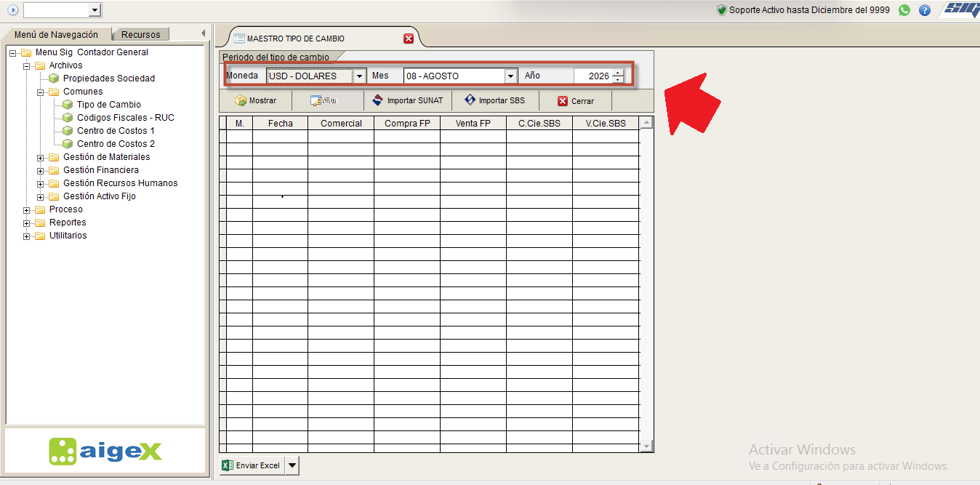
Task: Switch to the Recursos tab
Action: [x=141, y=34]
